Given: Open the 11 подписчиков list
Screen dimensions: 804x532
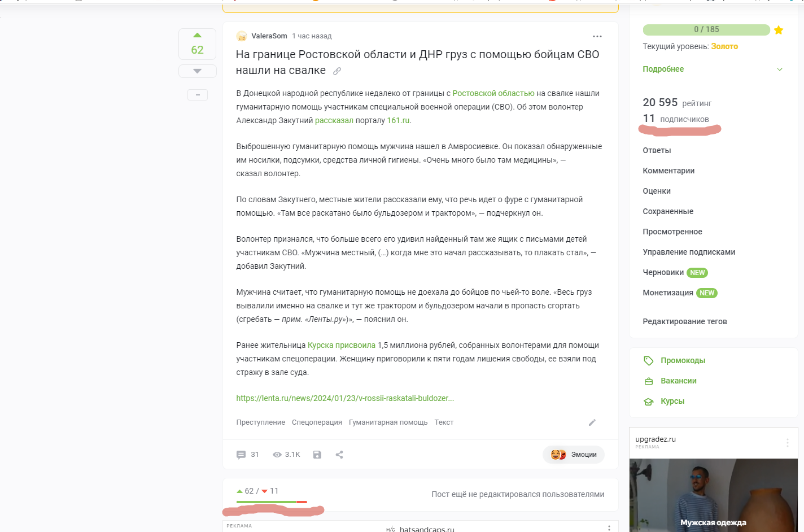Looking at the screenshot, I should [676, 119].
